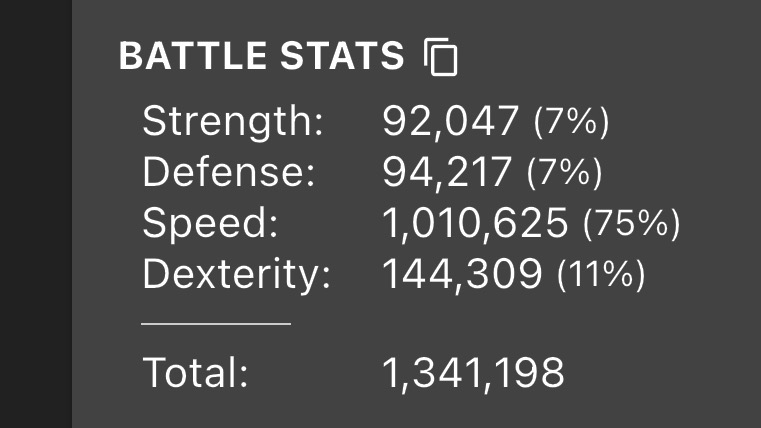Click the Strength 7% percentage
This screenshot has width=761, height=428.
coord(571,121)
